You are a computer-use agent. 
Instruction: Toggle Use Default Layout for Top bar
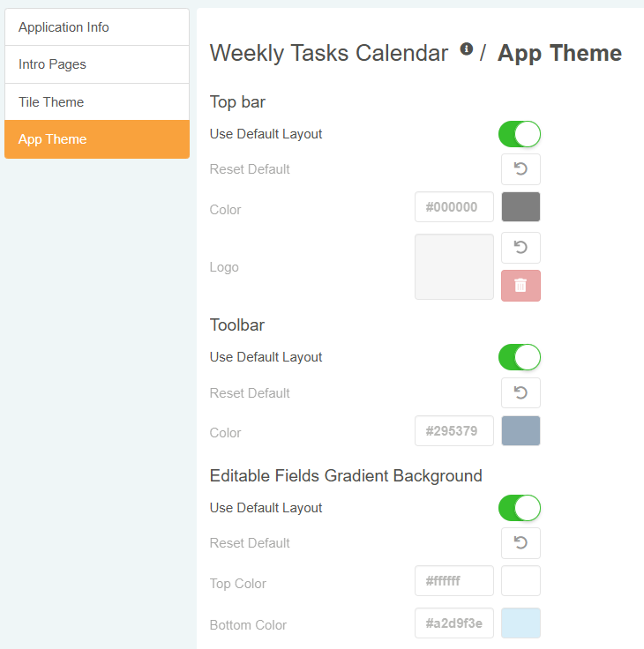point(520,134)
